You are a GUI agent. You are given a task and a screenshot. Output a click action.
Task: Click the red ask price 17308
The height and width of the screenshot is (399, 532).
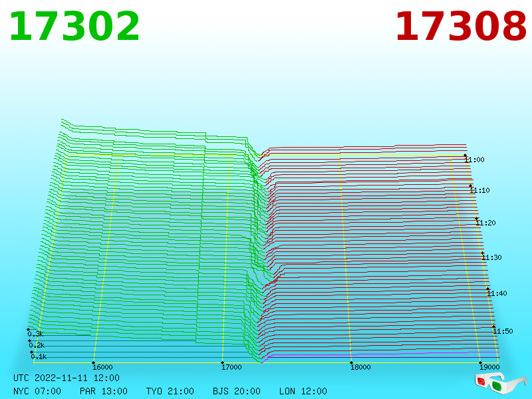(x=461, y=27)
